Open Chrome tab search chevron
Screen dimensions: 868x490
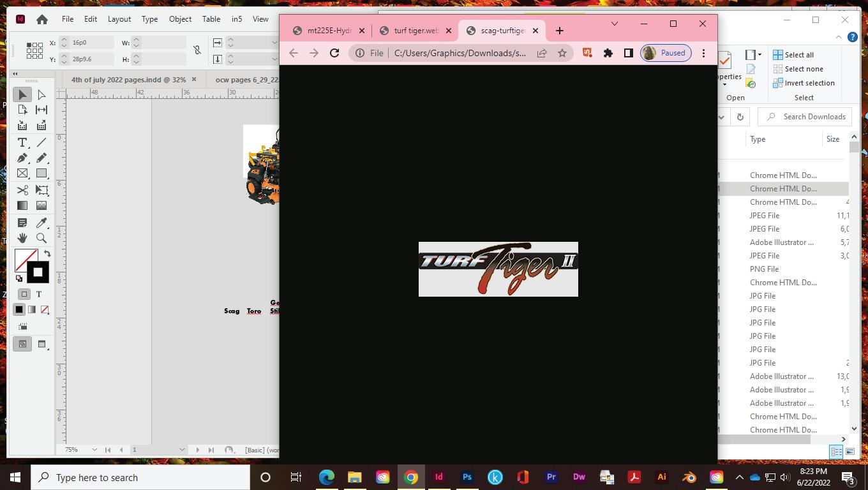[x=615, y=24]
